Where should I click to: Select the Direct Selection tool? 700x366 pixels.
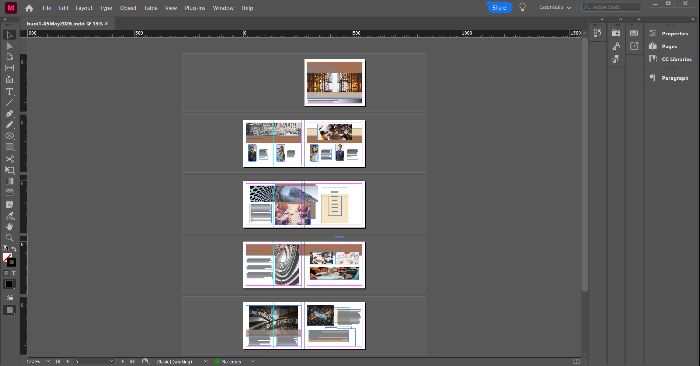pyautogui.click(x=10, y=46)
